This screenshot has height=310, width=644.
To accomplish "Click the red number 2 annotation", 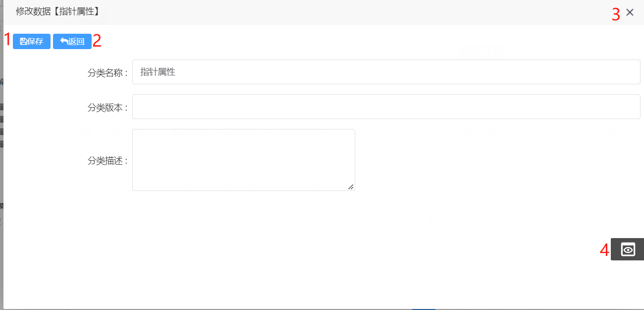I will point(97,41).
